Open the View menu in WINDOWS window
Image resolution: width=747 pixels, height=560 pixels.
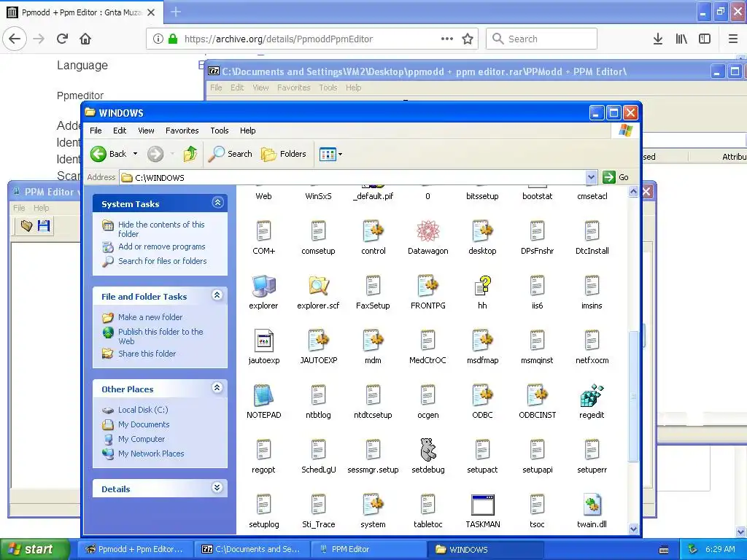pyautogui.click(x=146, y=131)
